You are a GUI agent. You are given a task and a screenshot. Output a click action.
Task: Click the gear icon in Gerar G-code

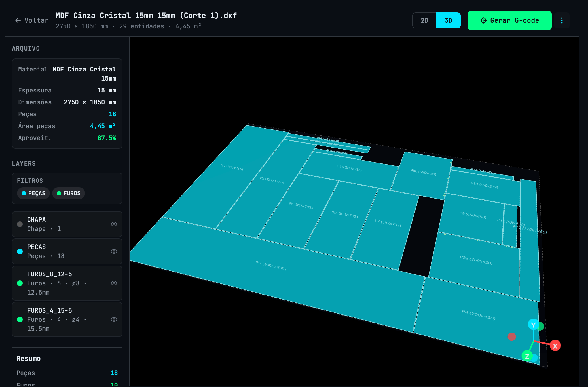coord(484,20)
